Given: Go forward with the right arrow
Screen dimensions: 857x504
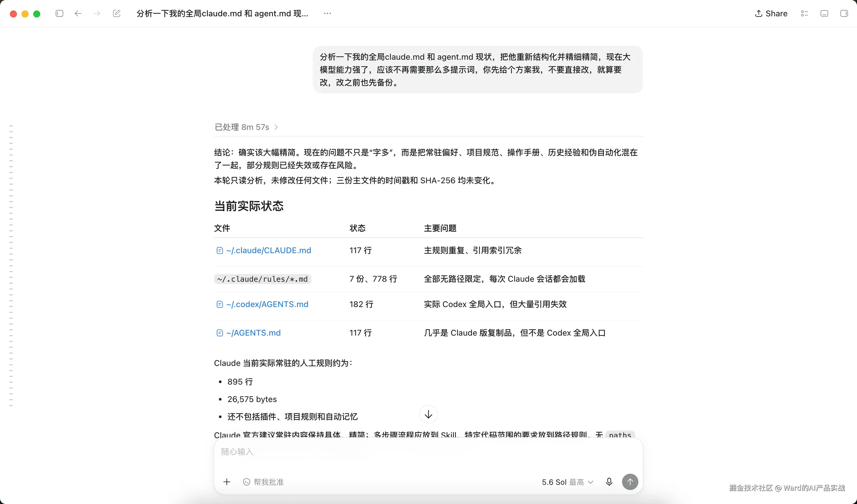Looking at the screenshot, I should (97, 14).
